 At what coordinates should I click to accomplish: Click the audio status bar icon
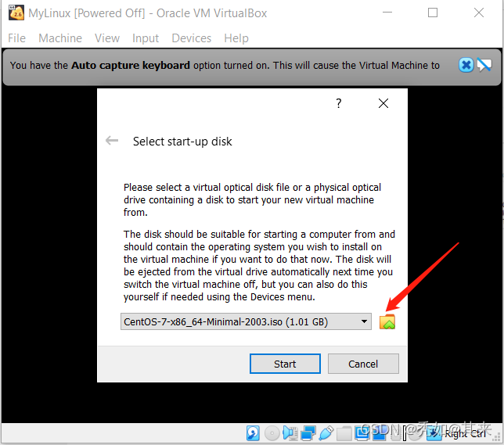pos(290,433)
